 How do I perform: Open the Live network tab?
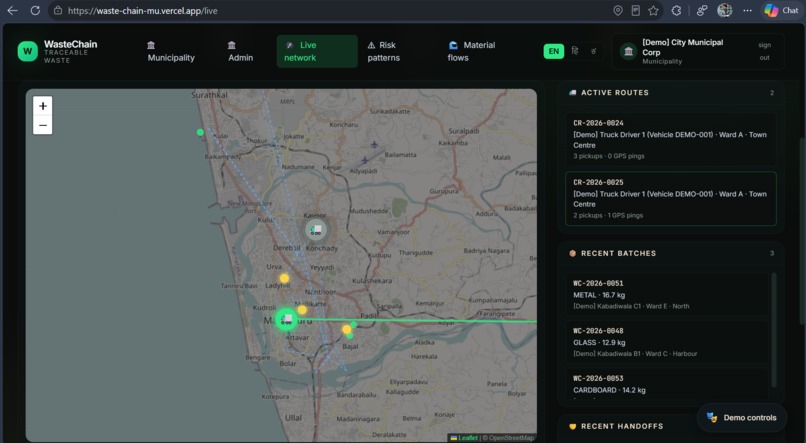click(x=317, y=51)
